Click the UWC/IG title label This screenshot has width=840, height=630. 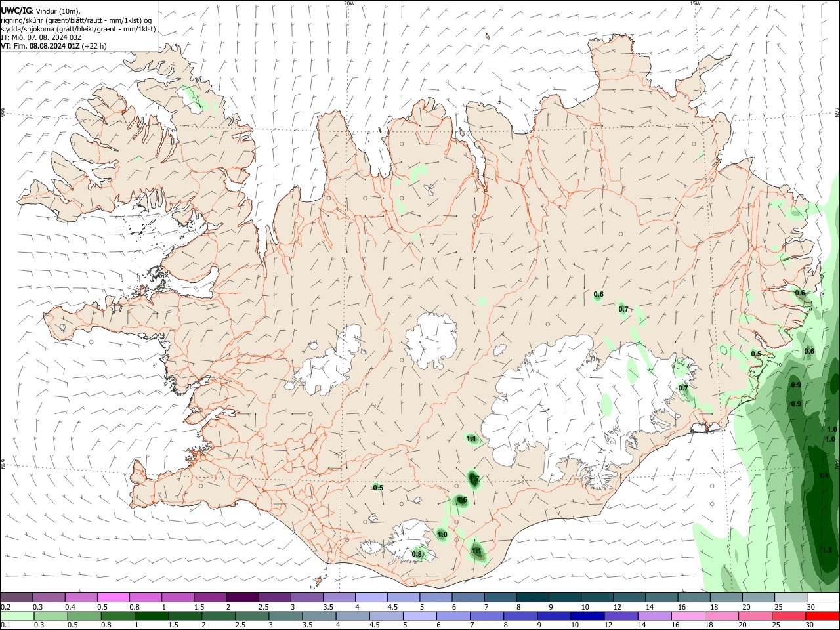[x=15, y=10]
